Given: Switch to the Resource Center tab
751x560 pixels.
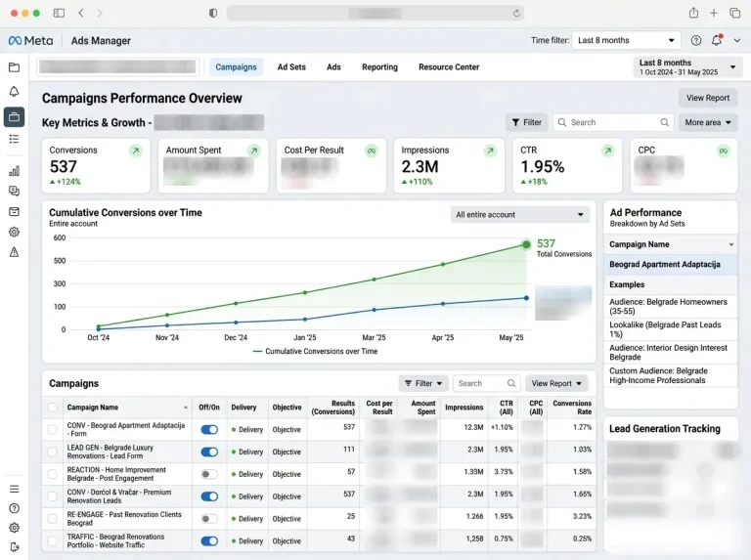Looking at the screenshot, I should point(449,67).
